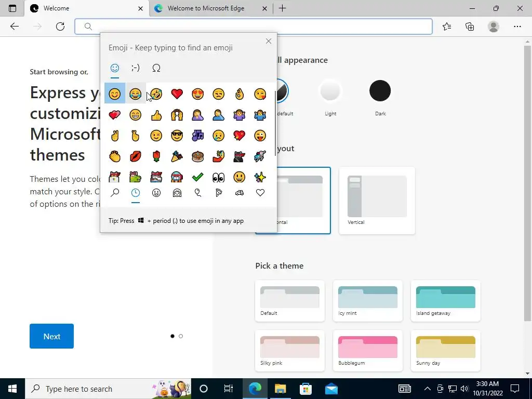Apply the Silky pink theme
This screenshot has height=399, width=532.
[290, 351]
